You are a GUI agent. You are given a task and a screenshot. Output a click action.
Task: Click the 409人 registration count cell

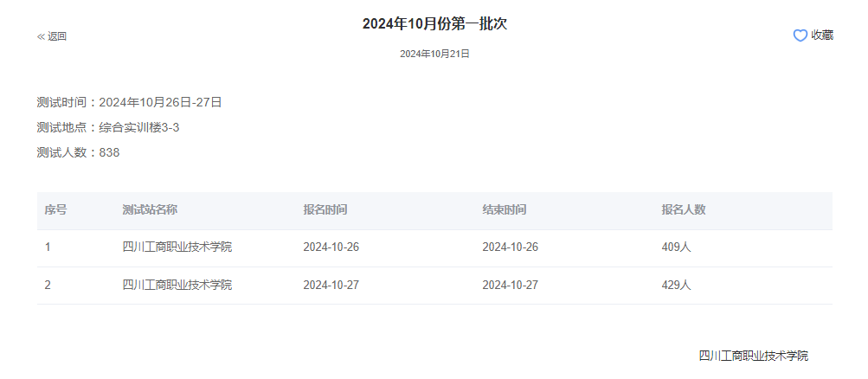click(677, 247)
